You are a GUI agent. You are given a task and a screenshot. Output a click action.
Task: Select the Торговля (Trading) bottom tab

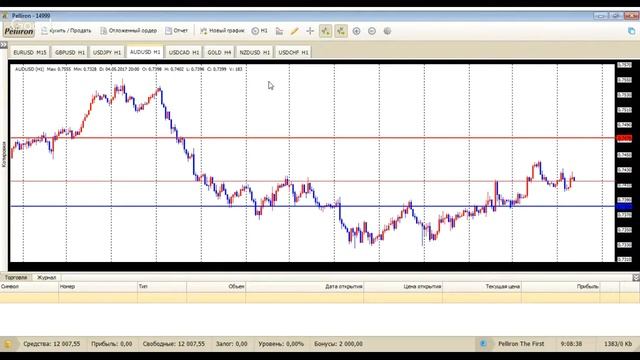[x=16, y=278]
